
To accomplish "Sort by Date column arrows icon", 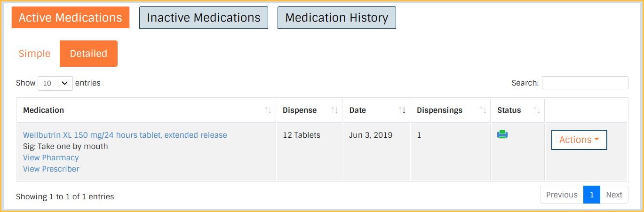I will click(x=402, y=110).
